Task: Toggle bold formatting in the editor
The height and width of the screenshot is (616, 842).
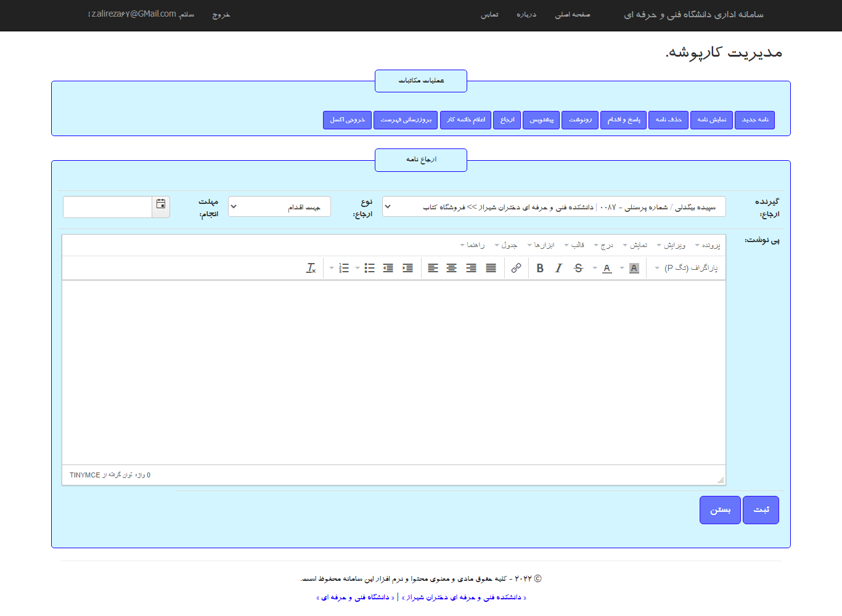Action: point(540,268)
